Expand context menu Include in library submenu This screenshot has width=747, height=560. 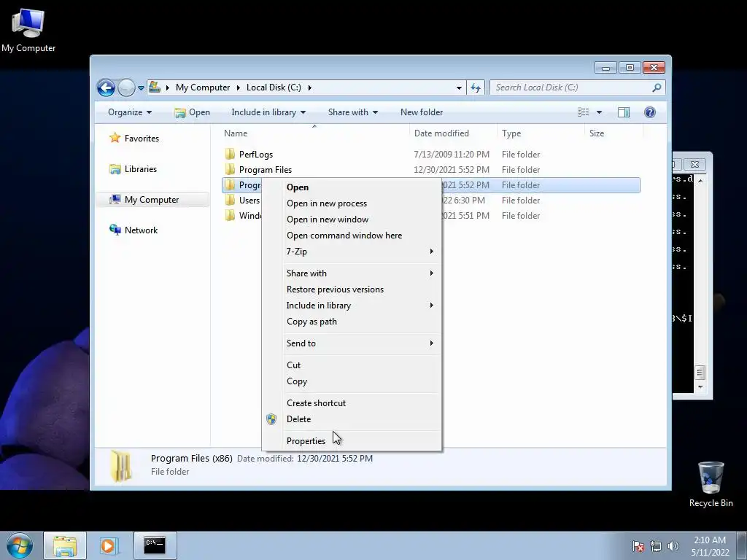tap(352, 306)
